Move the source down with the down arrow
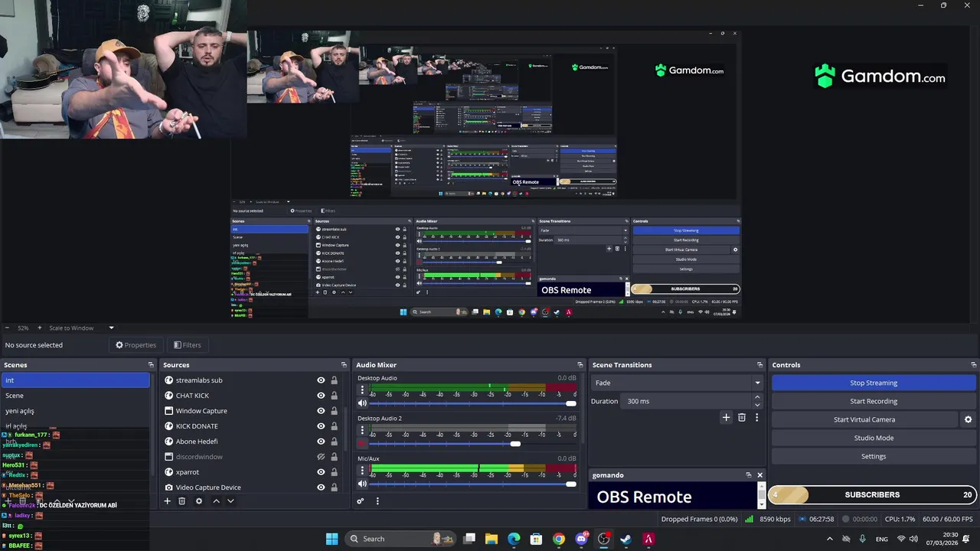This screenshot has height=551, width=980. [230, 501]
